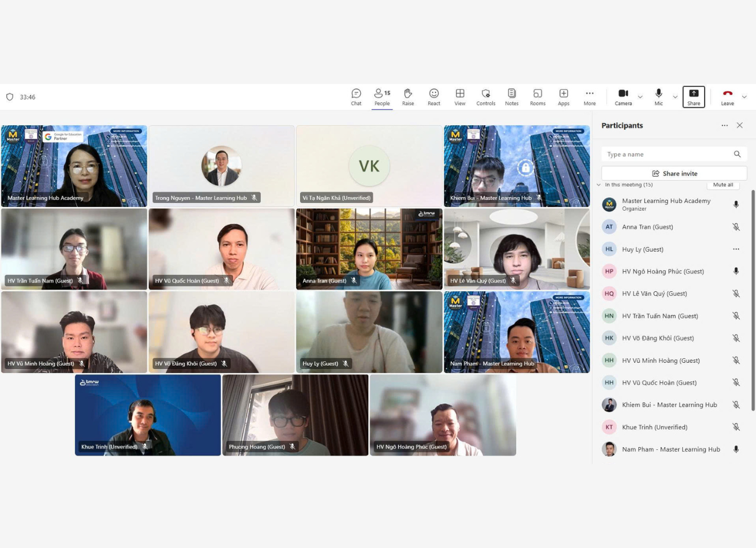Open breakout Rooms

pyautogui.click(x=537, y=97)
